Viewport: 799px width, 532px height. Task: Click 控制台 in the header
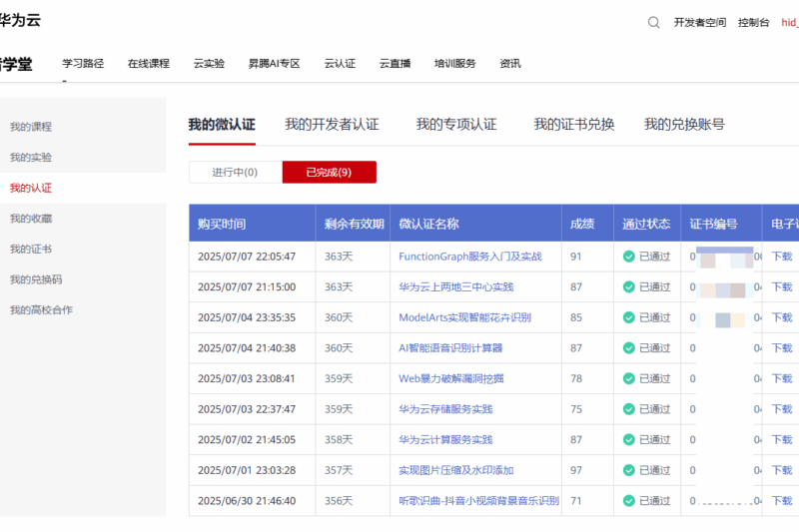(753, 22)
